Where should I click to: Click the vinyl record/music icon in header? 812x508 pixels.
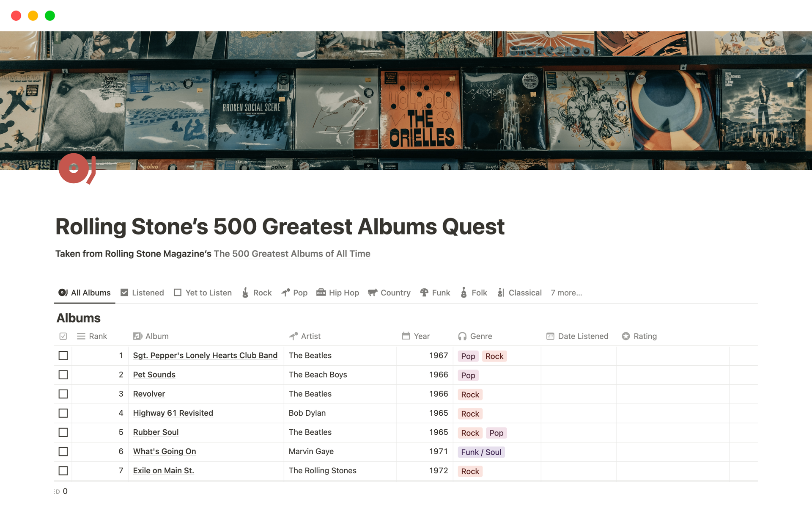77,170
